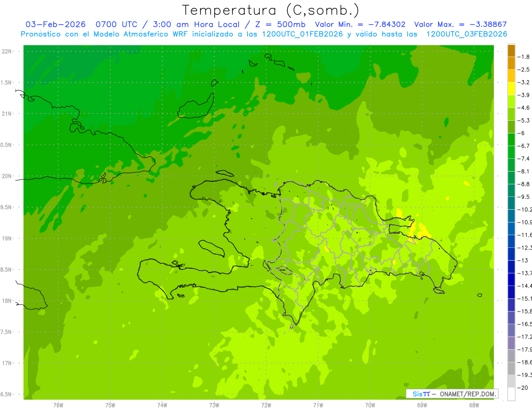
Task: Click legend swatch between -2.5 and -3.2
Action: coord(511,76)
